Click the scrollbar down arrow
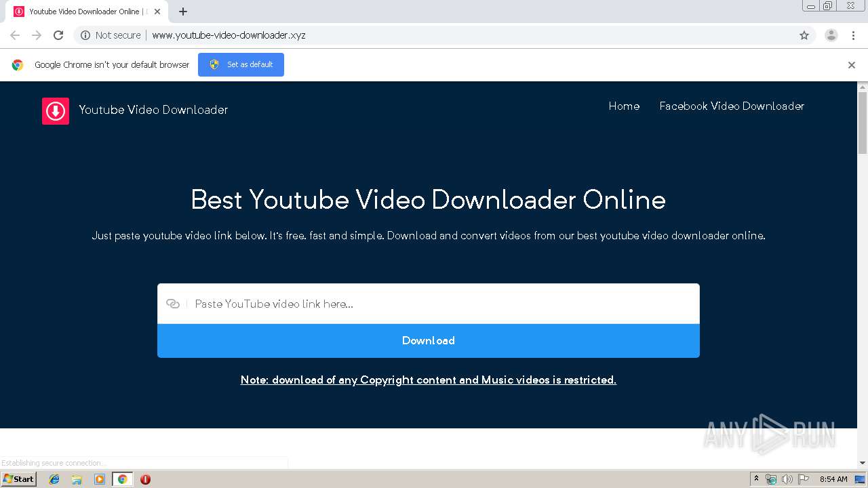The image size is (868, 488). coord(863,463)
